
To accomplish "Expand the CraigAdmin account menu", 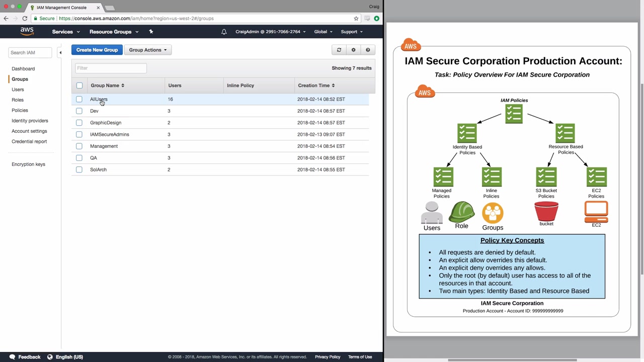I will pyautogui.click(x=271, y=32).
